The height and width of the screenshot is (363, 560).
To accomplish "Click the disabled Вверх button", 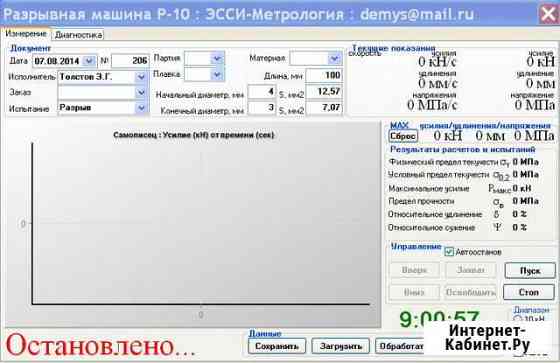I will [x=414, y=270].
